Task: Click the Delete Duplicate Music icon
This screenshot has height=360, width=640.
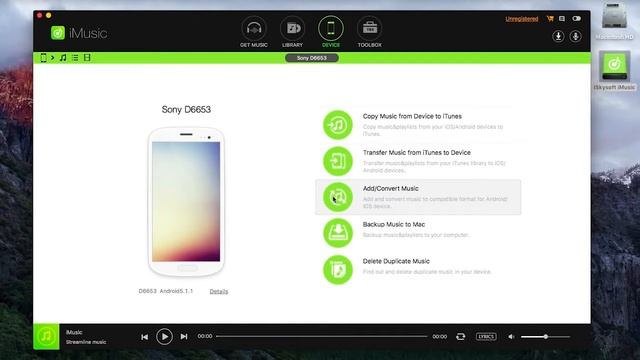Action: [x=338, y=269]
